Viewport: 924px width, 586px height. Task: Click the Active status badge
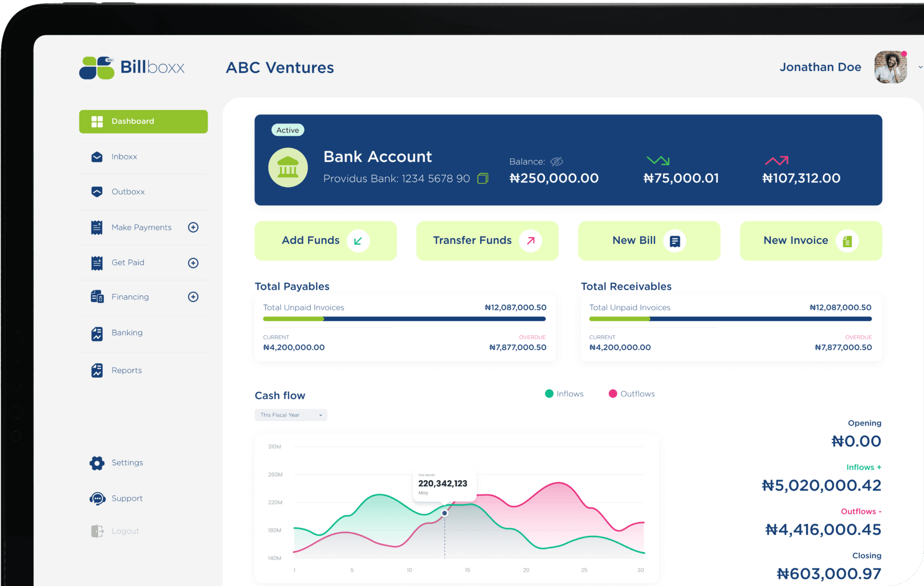pos(287,130)
